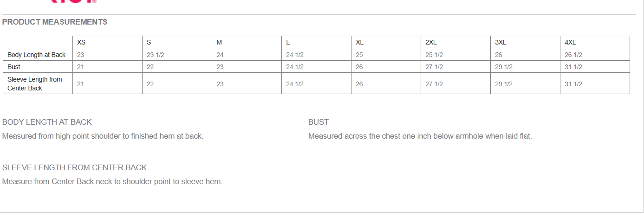Click the XS body length value 23
The width and height of the screenshot is (644, 217).
[x=81, y=55]
